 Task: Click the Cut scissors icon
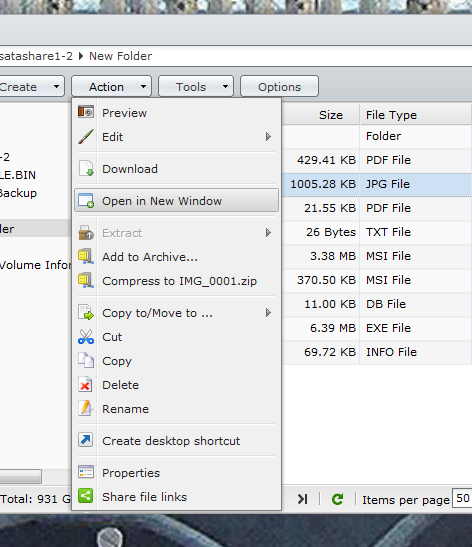tap(86, 337)
